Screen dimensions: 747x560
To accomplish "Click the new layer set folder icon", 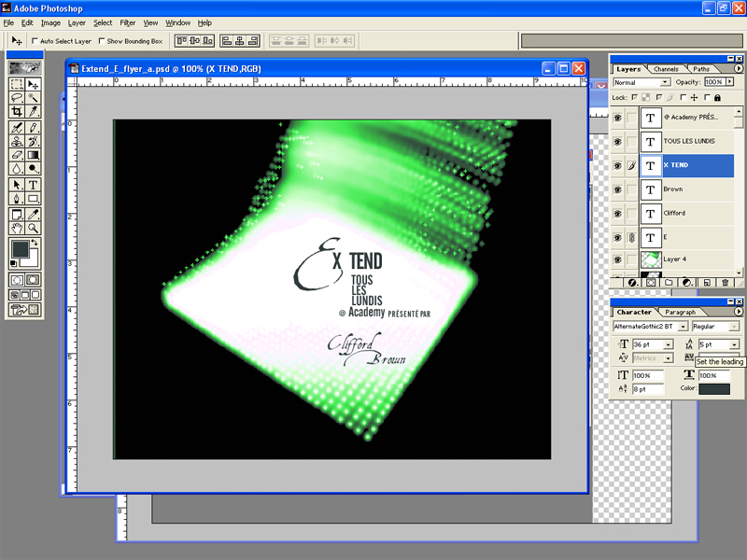I will point(669,283).
